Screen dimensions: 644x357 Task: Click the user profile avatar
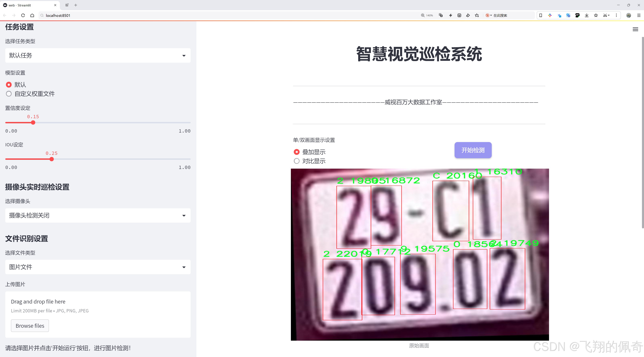coord(628,15)
